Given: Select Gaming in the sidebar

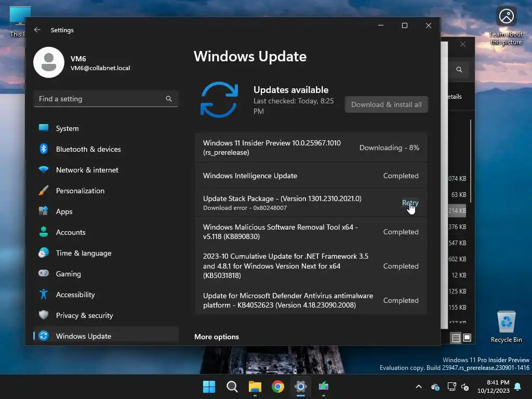Looking at the screenshot, I should [106, 273].
